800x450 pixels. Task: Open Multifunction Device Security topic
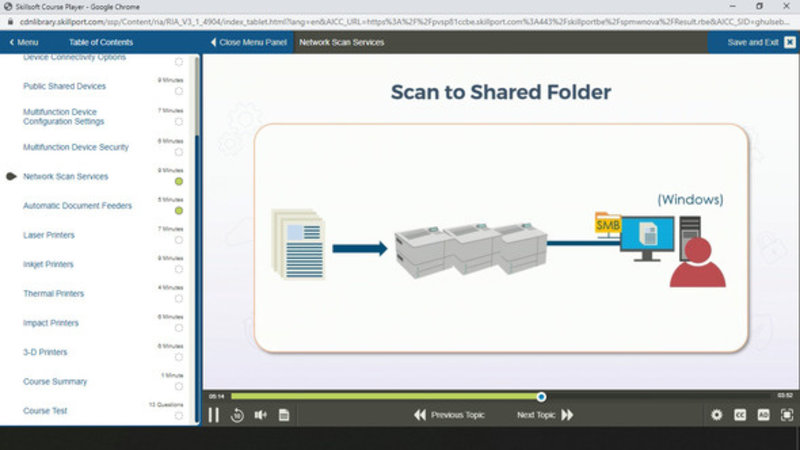76,147
